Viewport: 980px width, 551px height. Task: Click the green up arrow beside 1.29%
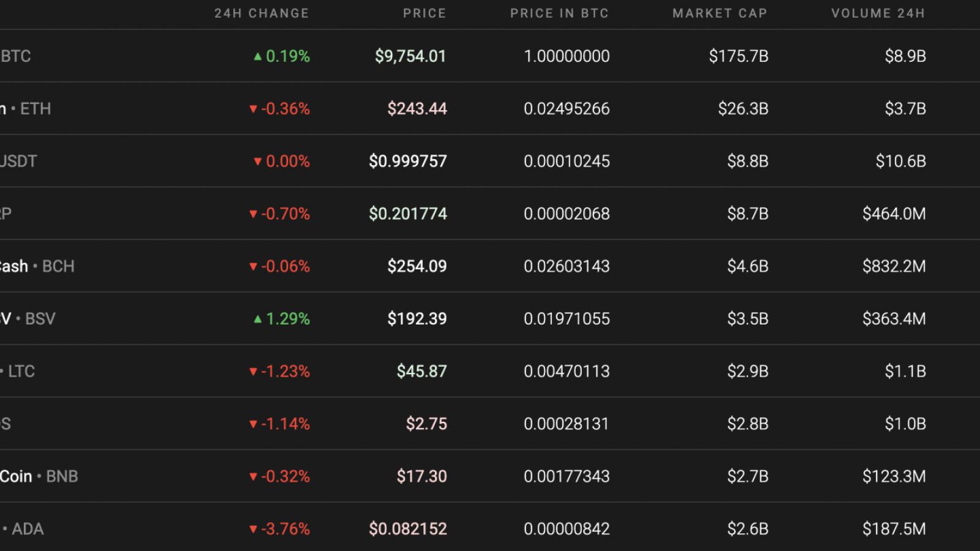258,319
